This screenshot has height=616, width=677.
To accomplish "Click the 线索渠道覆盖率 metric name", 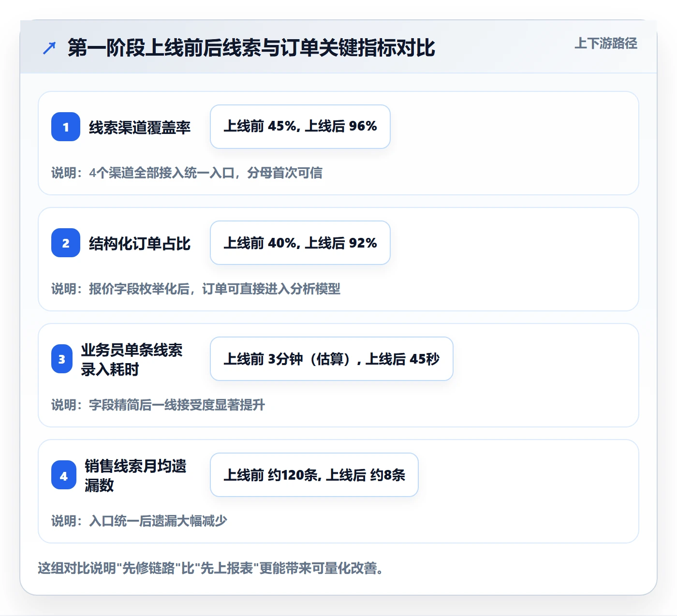I will 140,127.
